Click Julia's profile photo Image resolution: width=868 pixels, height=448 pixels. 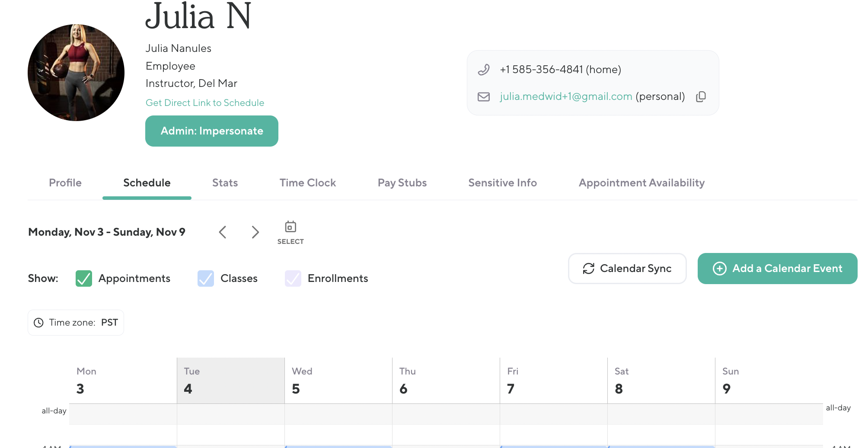[76, 73]
